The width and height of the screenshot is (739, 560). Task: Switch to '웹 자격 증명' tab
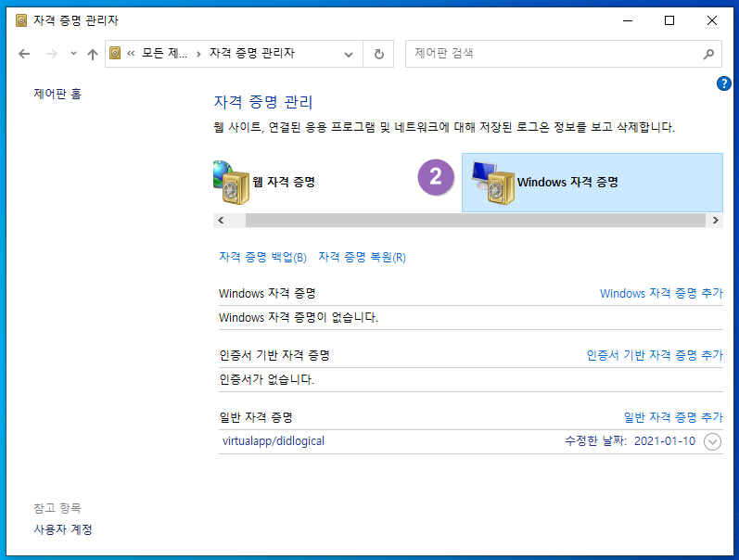pyautogui.click(x=284, y=182)
